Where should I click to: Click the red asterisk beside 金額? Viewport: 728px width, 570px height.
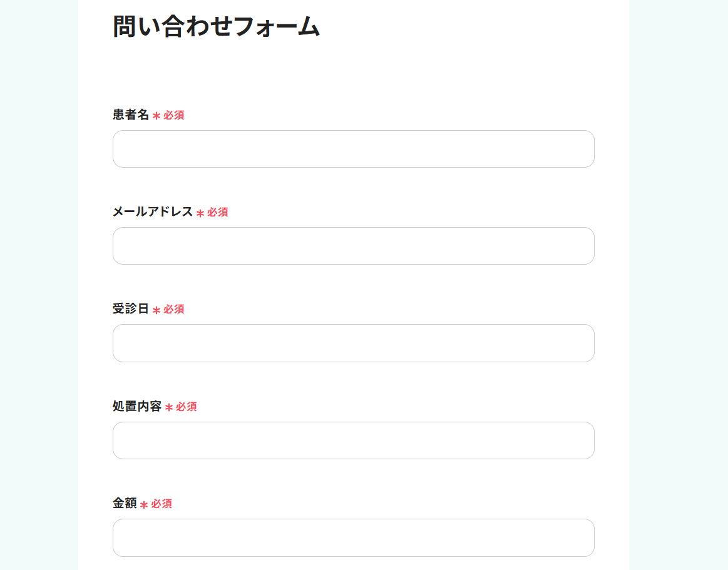coord(144,504)
